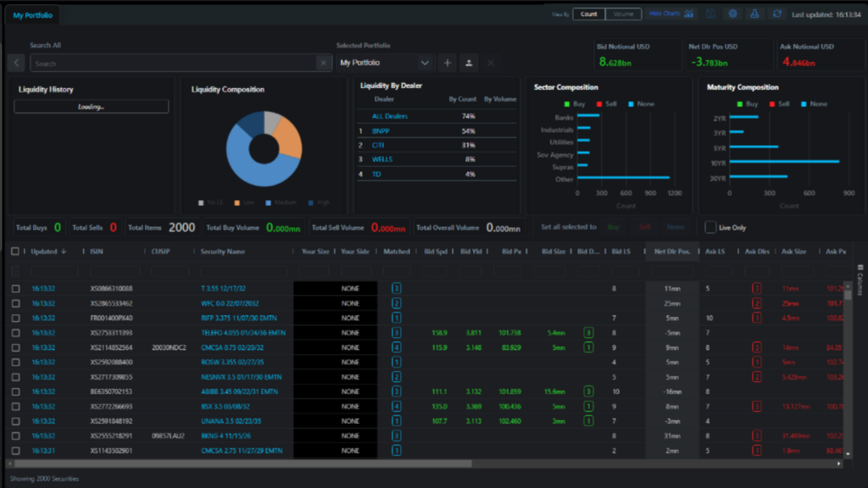Click Bid dealers badge for ABIBB 3.45 row
The width and height of the screenshot is (868, 488).
point(588,391)
